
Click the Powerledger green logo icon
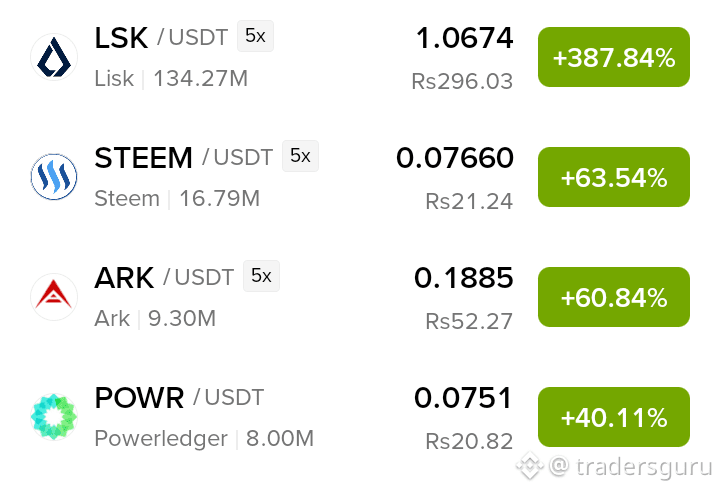(x=54, y=417)
